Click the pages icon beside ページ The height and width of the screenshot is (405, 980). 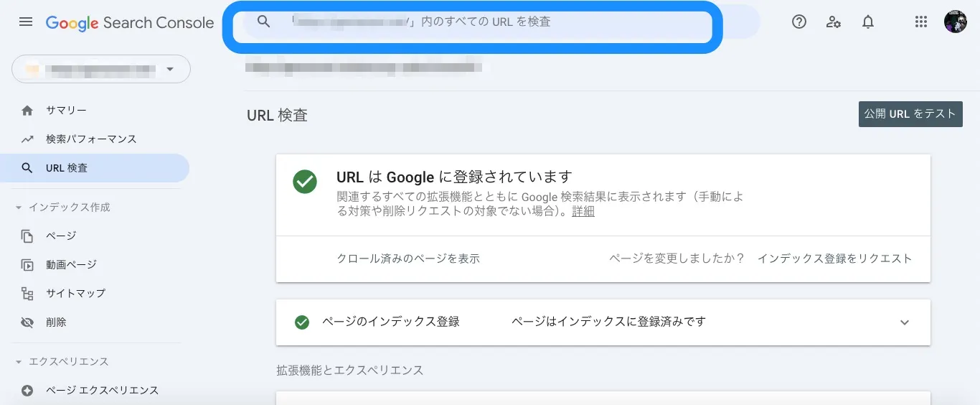click(x=27, y=236)
